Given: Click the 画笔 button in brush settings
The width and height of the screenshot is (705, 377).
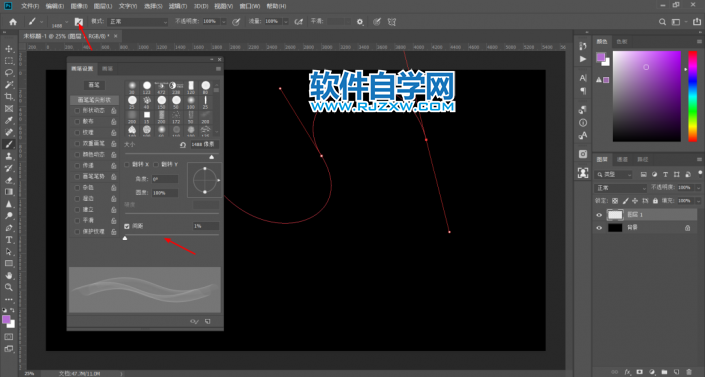Looking at the screenshot, I should tap(94, 85).
